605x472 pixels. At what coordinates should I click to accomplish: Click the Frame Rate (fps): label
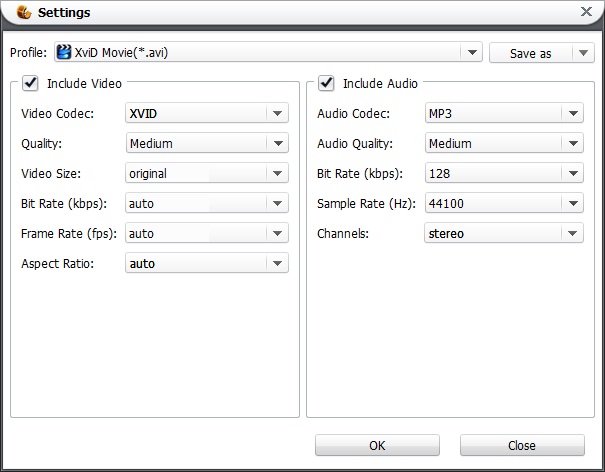(x=69, y=233)
